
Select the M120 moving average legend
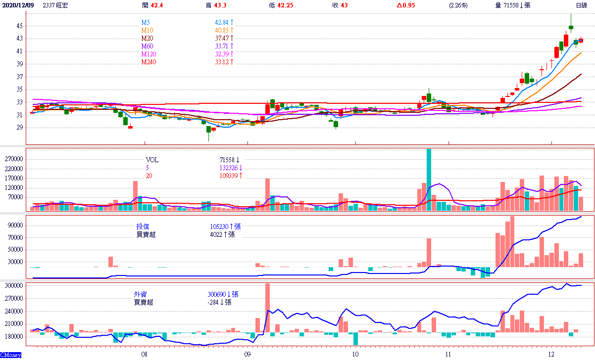[149, 54]
